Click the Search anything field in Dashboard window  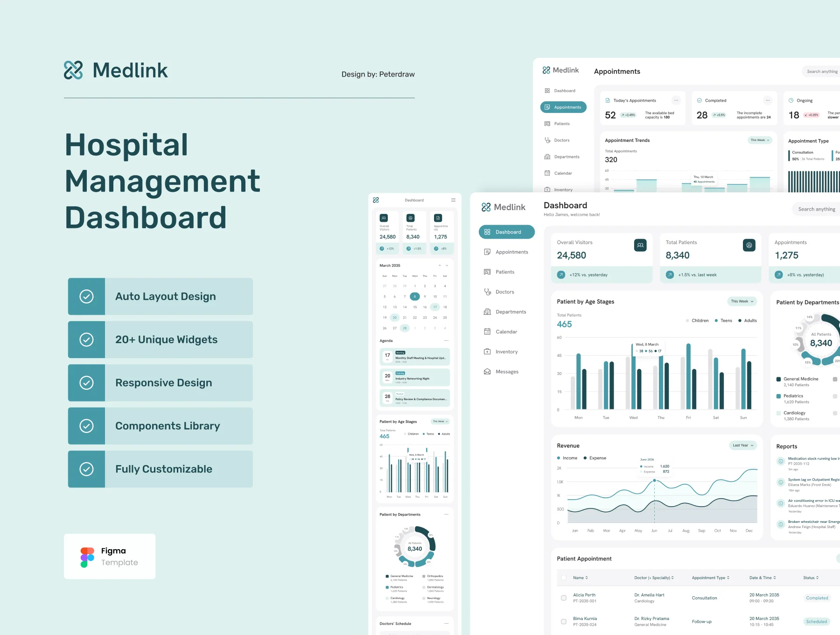[816, 209]
